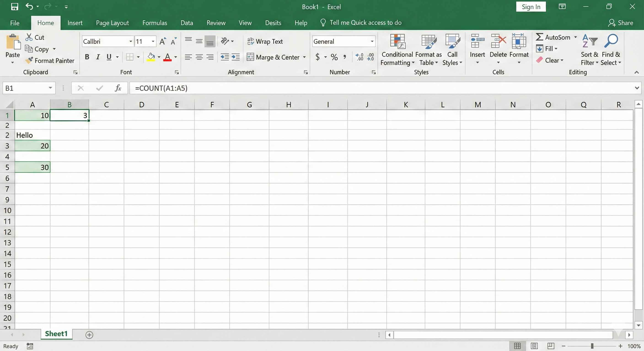Open the General number format dropdown
Screen dimensions: 644x351
pos(372,41)
